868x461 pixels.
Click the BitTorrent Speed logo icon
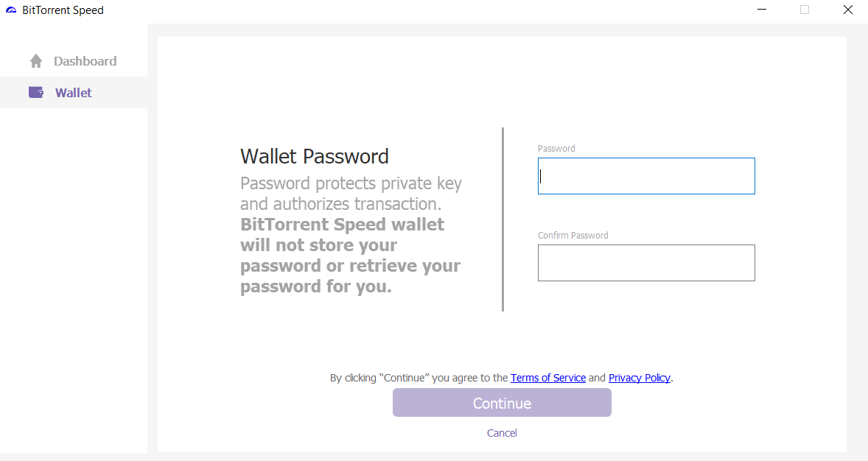pyautogui.click(x=11, y=10)
